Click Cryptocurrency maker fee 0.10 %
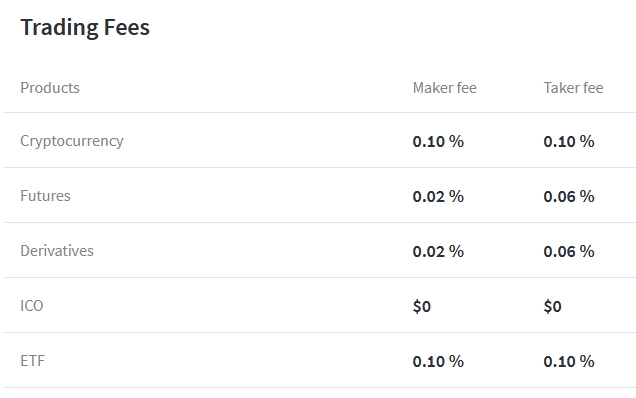This screenshot has width=636, height=398. point(438,142)
